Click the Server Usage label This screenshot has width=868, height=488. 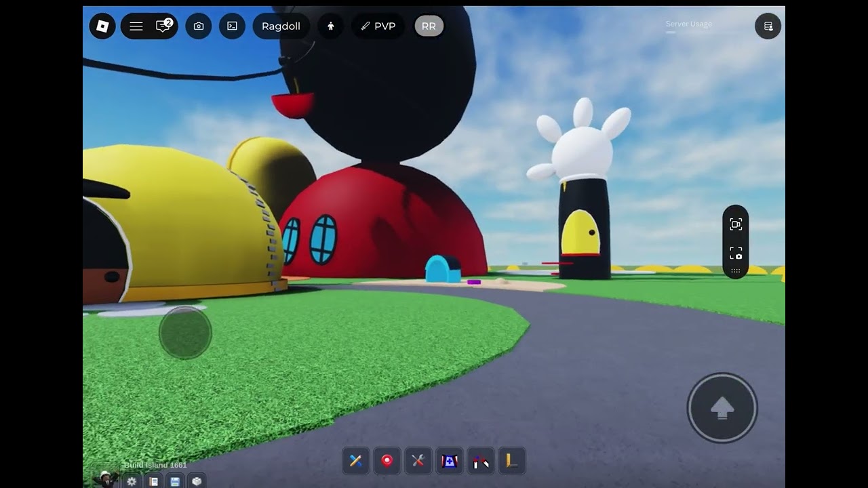click(688, 24)
